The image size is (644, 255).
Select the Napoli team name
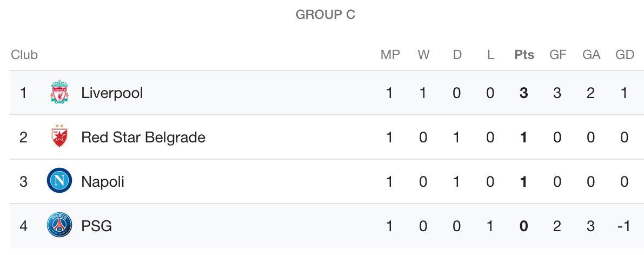[x=103, y=181]
